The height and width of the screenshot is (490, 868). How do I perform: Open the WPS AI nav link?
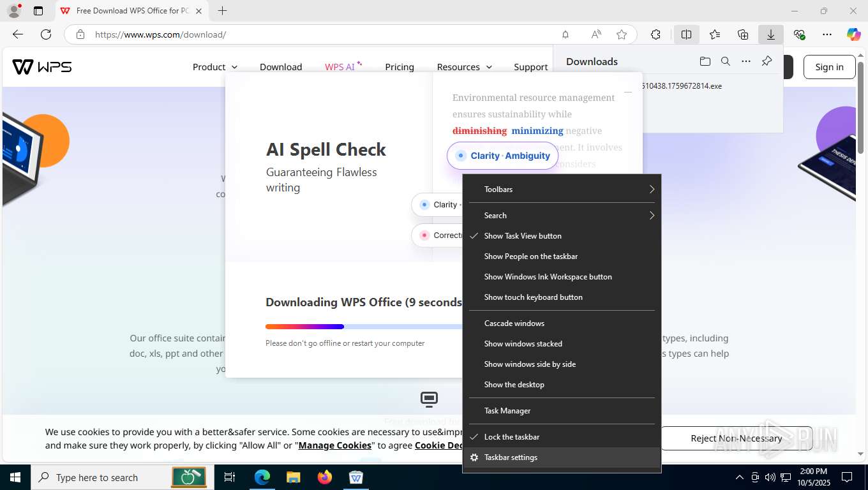pos(343,66)
